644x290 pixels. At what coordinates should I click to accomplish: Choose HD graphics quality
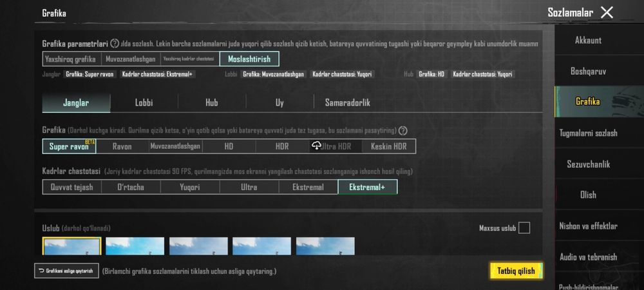click(229, 146)
